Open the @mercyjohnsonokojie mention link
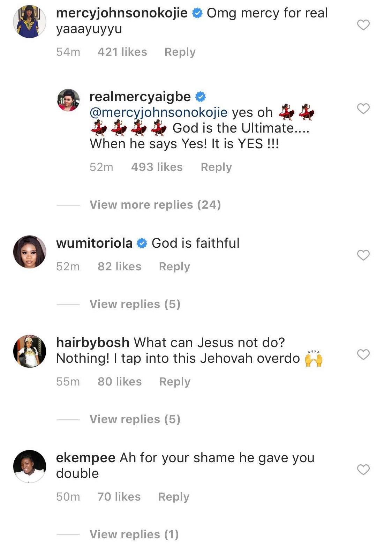The image size is (392, 554). pyautogui.click(x=158, y=112)
